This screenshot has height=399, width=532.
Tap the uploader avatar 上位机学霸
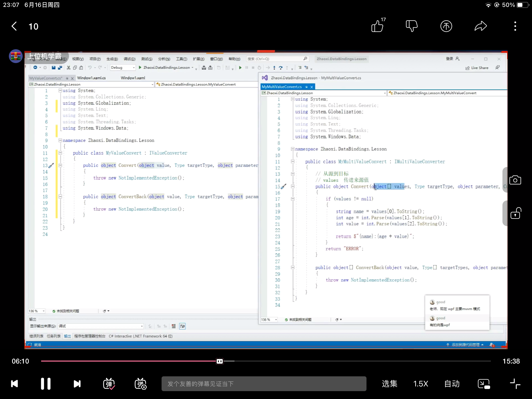(16, 56)
